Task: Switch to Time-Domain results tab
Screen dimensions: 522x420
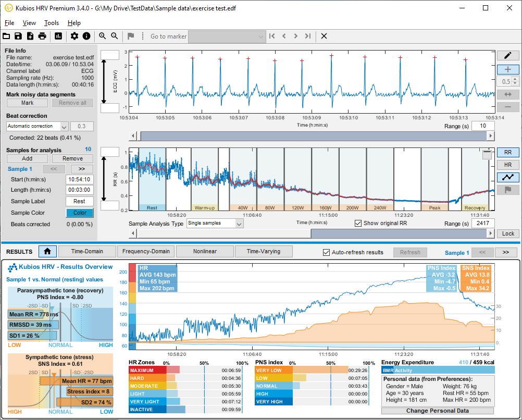Action: point(87,252)
